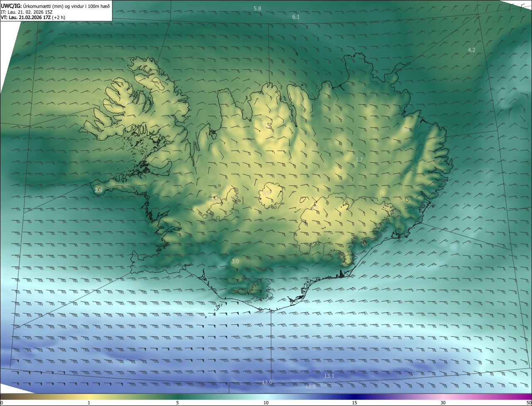
Task: Click the colour scale tick labelled 15
Action: click(355, 403)
